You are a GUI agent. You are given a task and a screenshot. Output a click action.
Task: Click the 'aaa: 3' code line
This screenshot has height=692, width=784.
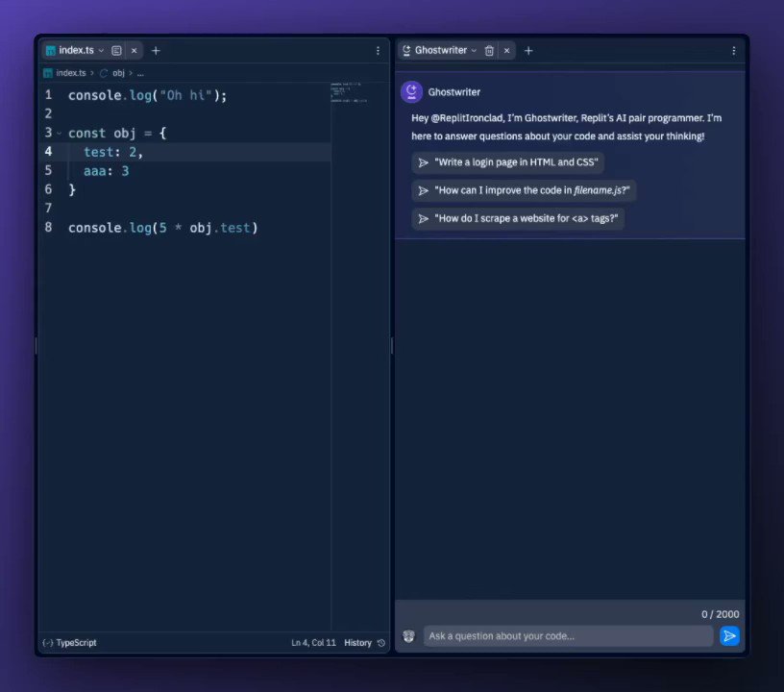106,171
